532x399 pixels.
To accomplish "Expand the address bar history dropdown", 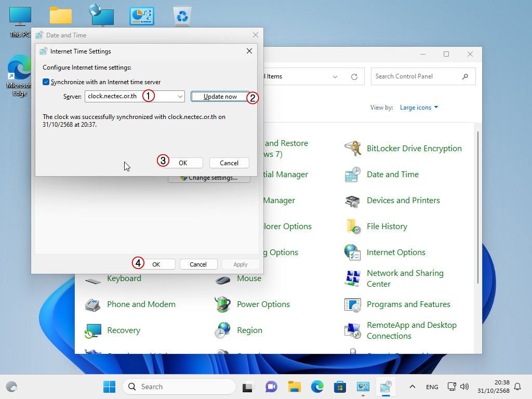I will point(335,77).
